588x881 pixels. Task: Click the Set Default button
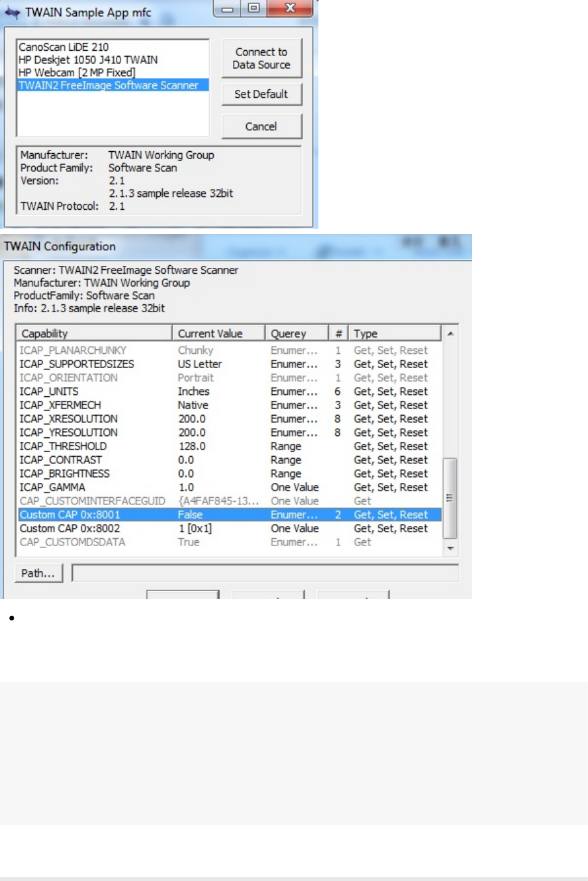262,94
